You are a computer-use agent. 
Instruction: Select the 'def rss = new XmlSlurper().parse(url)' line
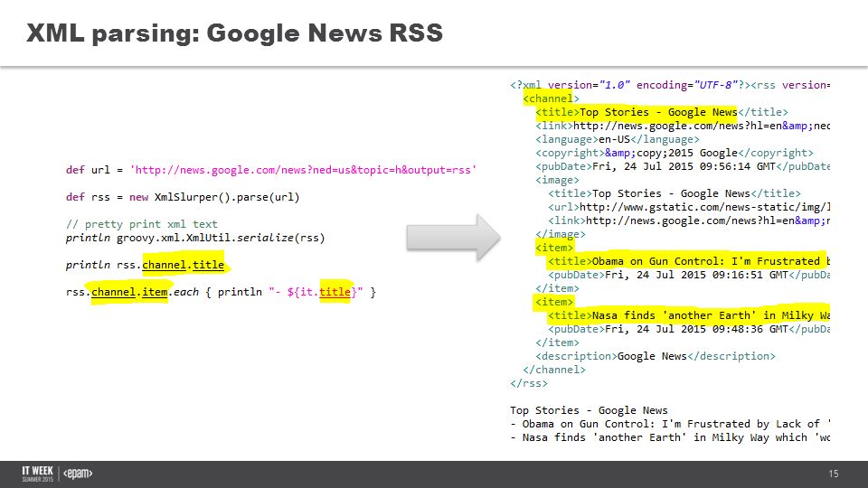click(x=183, y=197)
